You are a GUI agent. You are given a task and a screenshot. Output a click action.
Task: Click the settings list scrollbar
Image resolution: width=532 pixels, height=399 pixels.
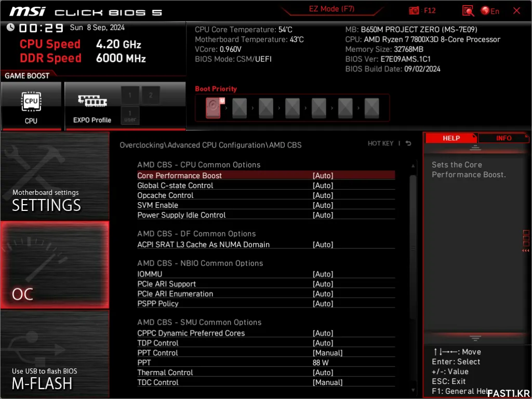point(413,247)
